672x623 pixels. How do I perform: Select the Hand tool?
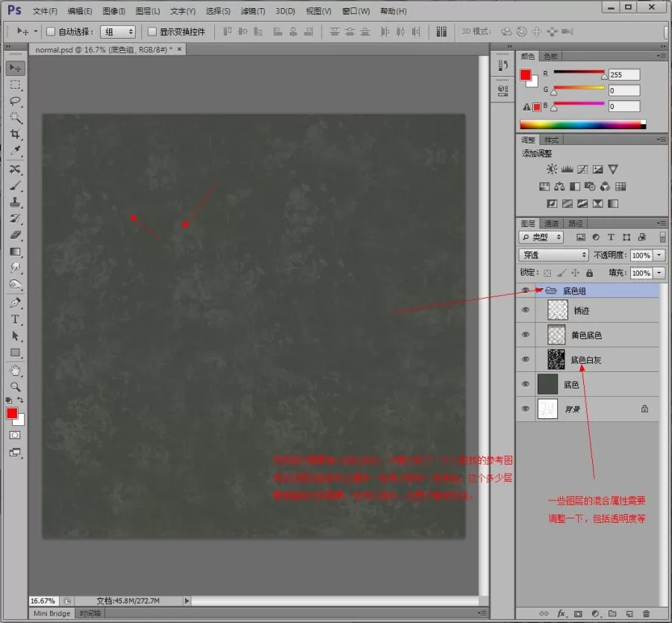[16, 371]
